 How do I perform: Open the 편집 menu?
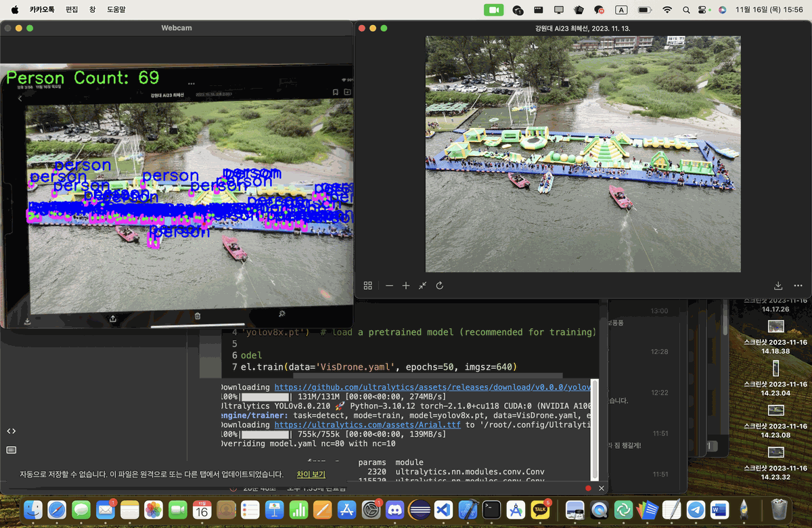pos(72,10)
